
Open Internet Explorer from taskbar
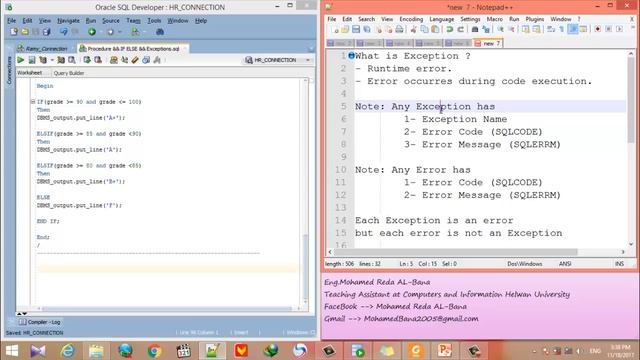(x=67, y=351)
